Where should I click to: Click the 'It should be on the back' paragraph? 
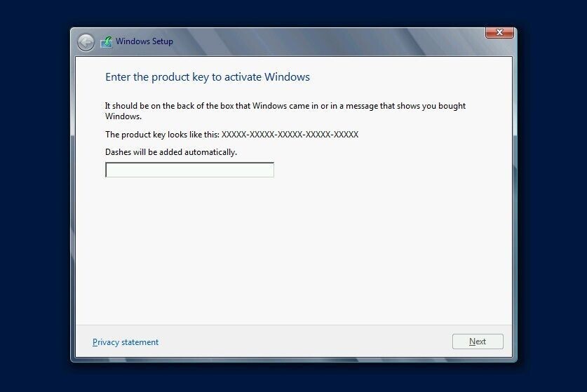tap(285, 111)
